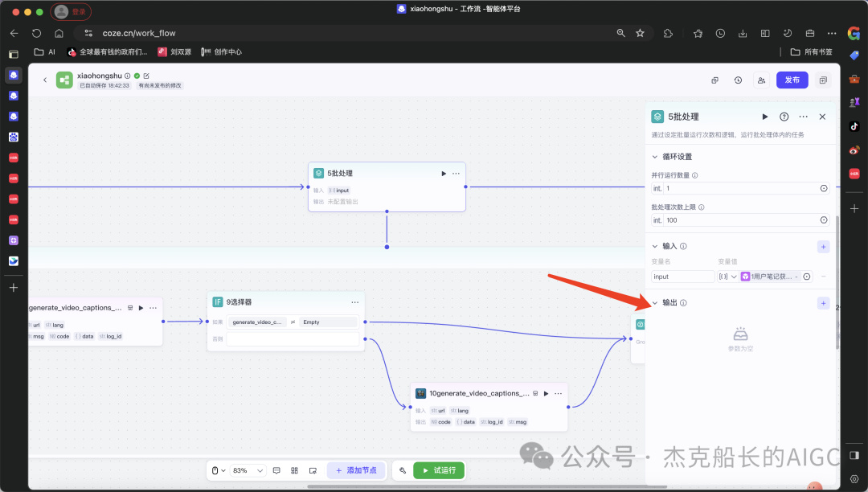The height and width of the screenshot is (492, 868).
Task: Click the comment icon in bottom toolbar
Action: (276, 470)
